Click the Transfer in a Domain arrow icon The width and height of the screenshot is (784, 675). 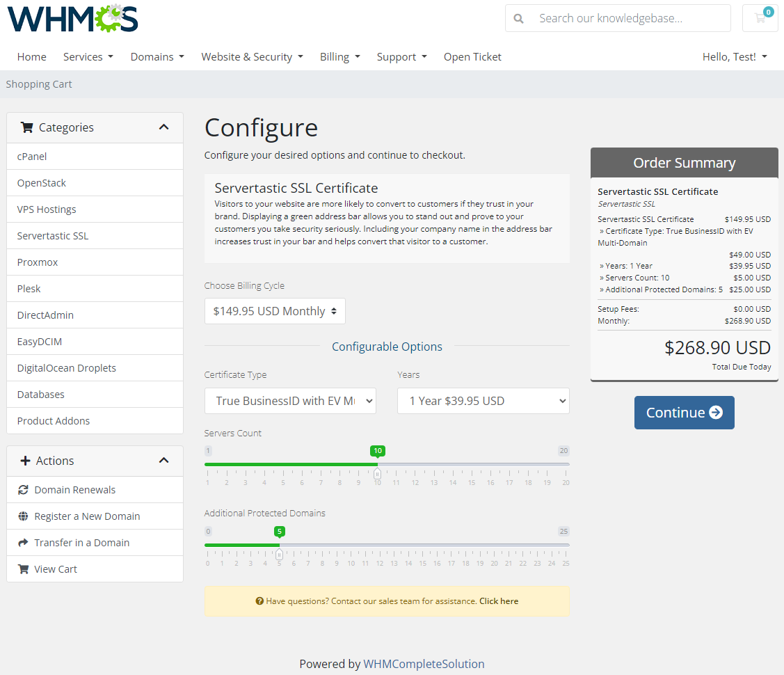point(23,543)
